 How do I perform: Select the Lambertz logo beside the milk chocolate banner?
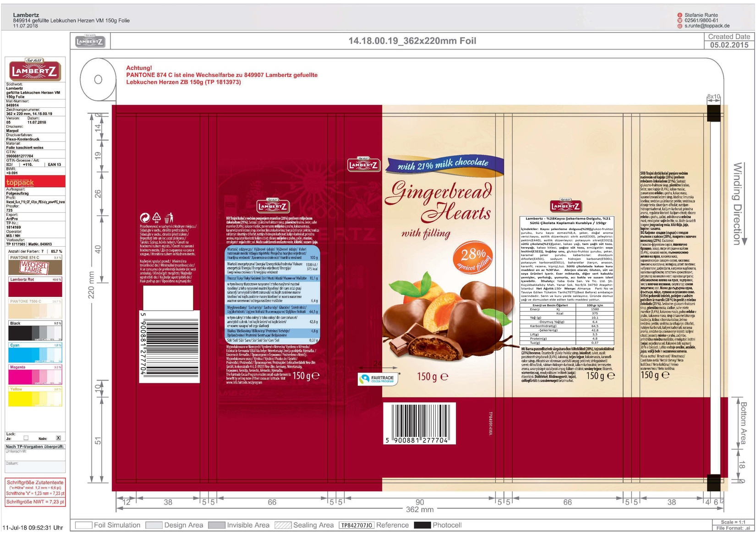tap(364, 165)
